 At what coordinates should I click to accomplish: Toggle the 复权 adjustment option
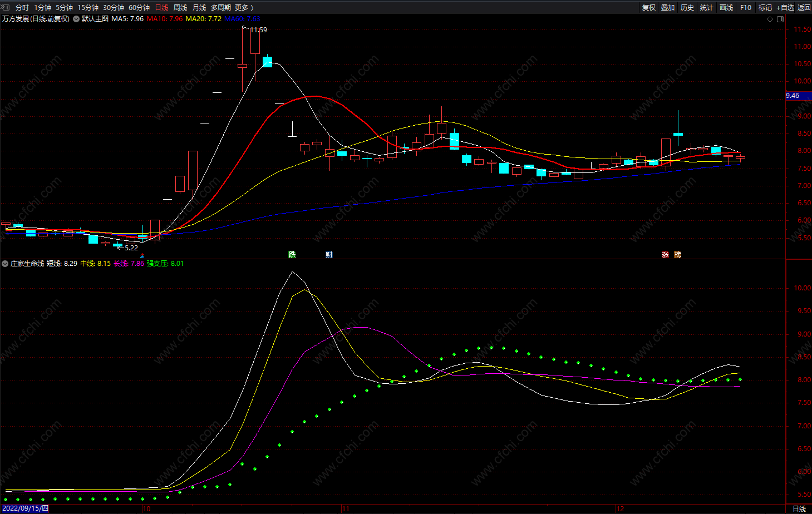(x=649, y=7)
